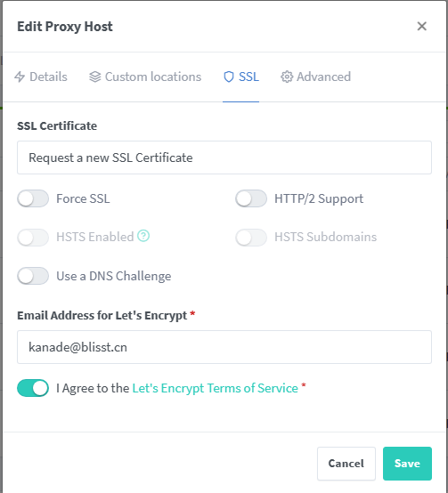Image resolution: width=448 pixels, height=493 pixels.
Task: Switch to the Details tab
Action: 41,77
